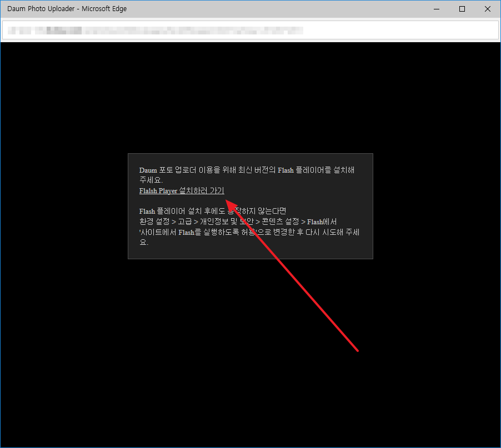Click the blurred address bar field
Viewport: 501px width, 448px height.
(x=250, y=31)
